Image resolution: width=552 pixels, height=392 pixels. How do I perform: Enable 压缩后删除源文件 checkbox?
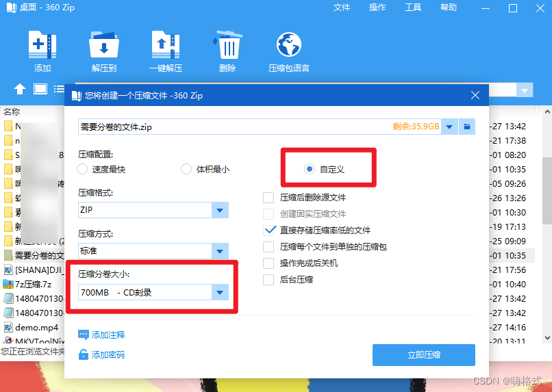click(x=268, y=198)
